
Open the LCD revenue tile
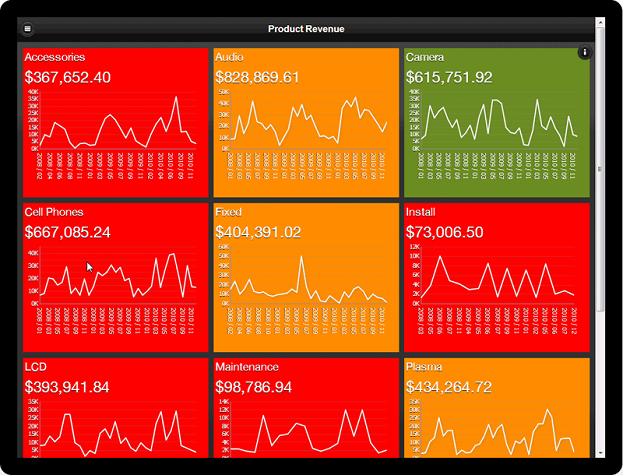pyautogui.click(x=116, y=408)
